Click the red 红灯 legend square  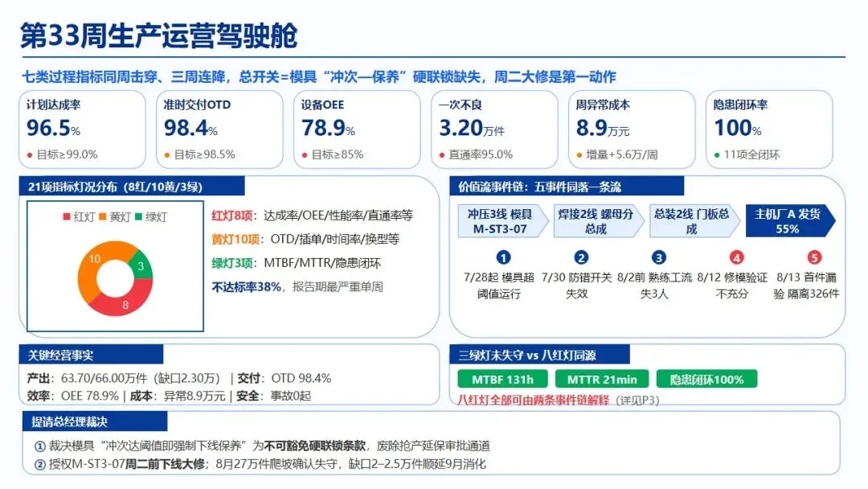click(x=67, y=216)
